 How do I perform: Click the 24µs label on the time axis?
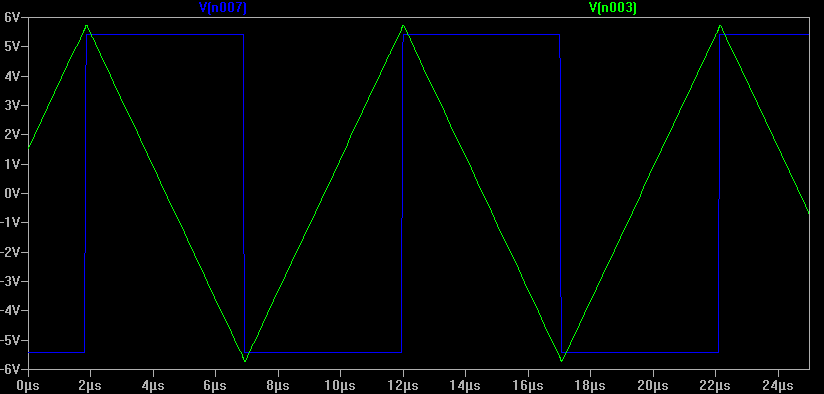[778, 387]
